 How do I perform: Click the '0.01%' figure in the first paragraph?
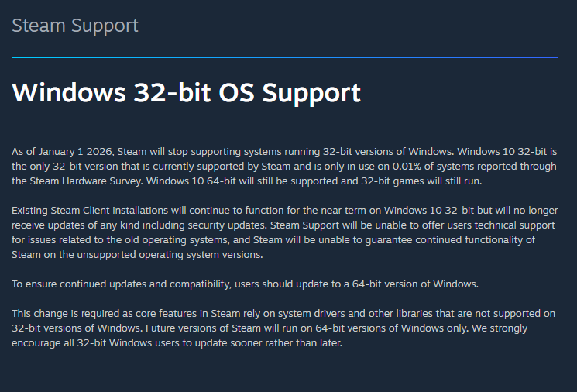407,167
